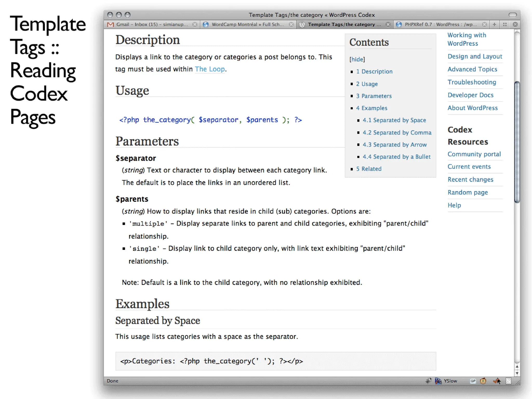Open Working with WordPress sidebar link

(x=467, y=39)
